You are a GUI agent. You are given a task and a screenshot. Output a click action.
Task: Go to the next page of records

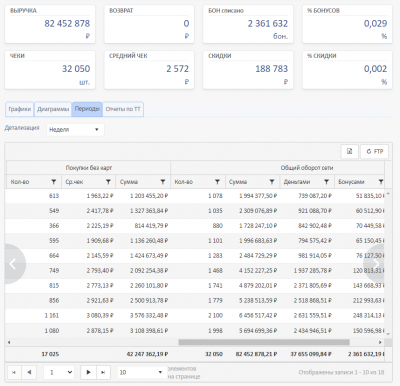coord(88,372)
